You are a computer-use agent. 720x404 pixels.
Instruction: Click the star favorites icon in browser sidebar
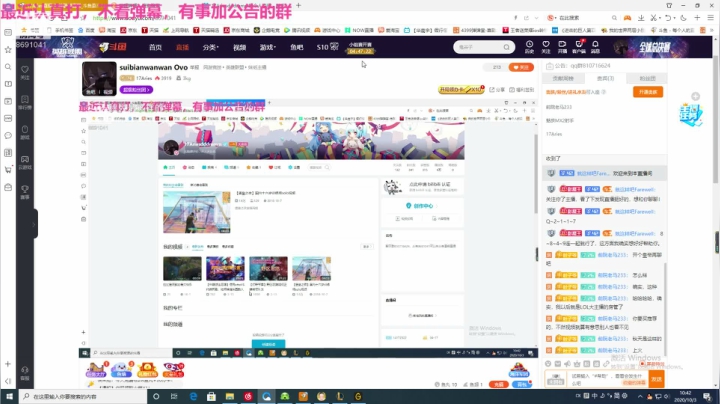pyautogui.click(x=8, y=50)
